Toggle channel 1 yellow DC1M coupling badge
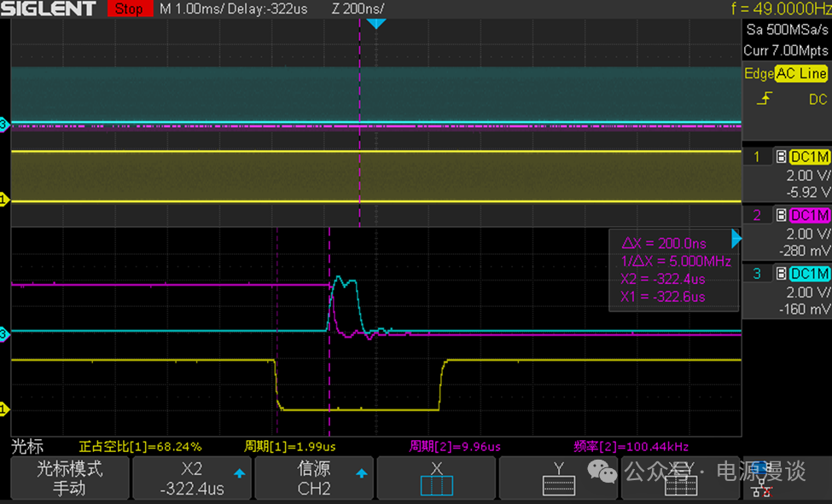This screenshot has width=832, height=504. (809, 157)
